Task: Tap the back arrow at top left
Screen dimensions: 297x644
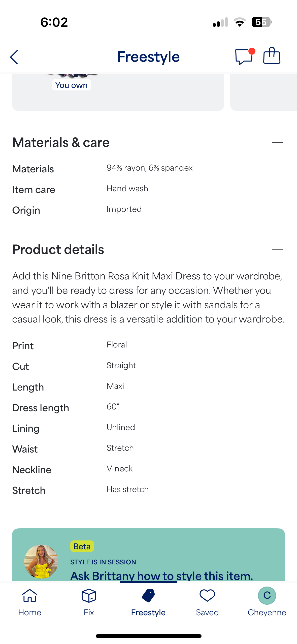Action: [x=14, y=57]
